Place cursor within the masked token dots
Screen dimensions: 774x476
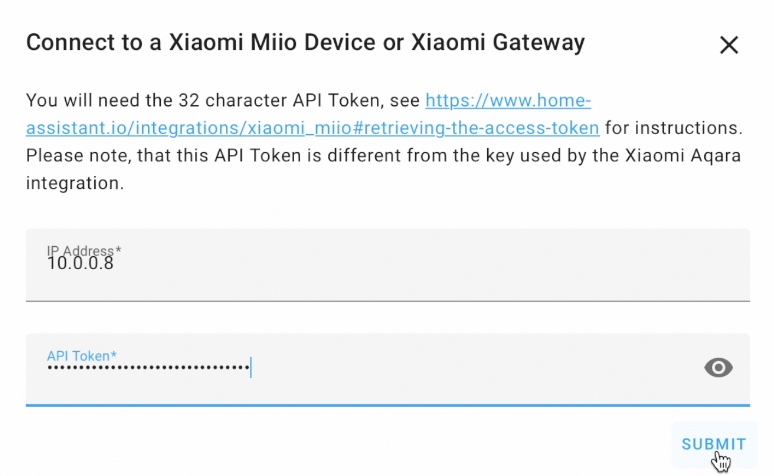[x=148, y=367]
